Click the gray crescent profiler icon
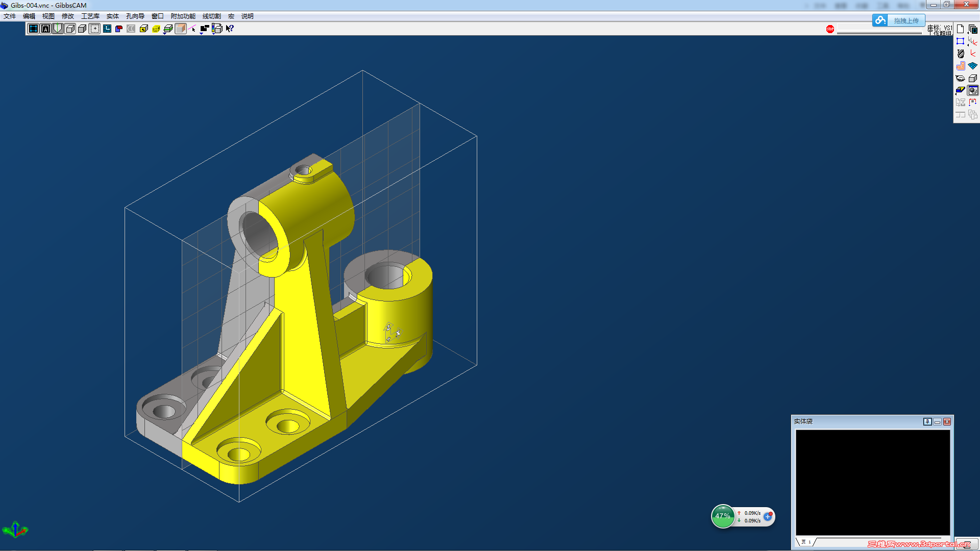 pyautogui.click(x=131, y=29)
